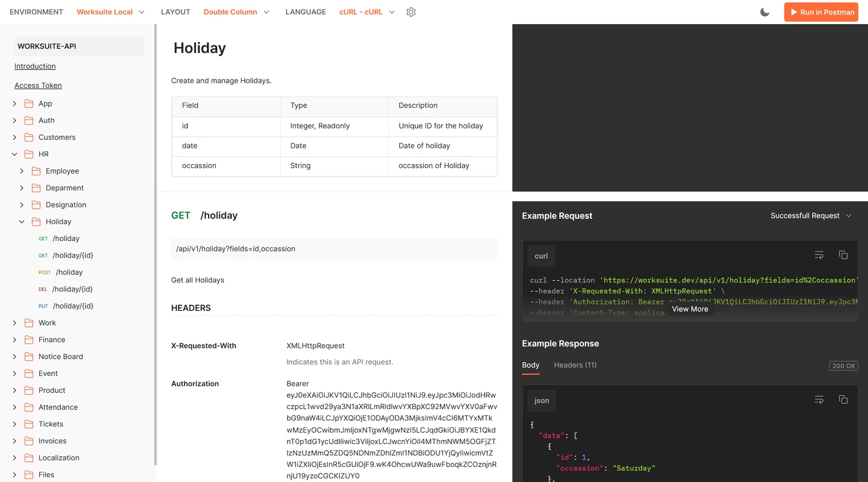
Task: Open the cURL language dropdown
Action: (367, 12)
